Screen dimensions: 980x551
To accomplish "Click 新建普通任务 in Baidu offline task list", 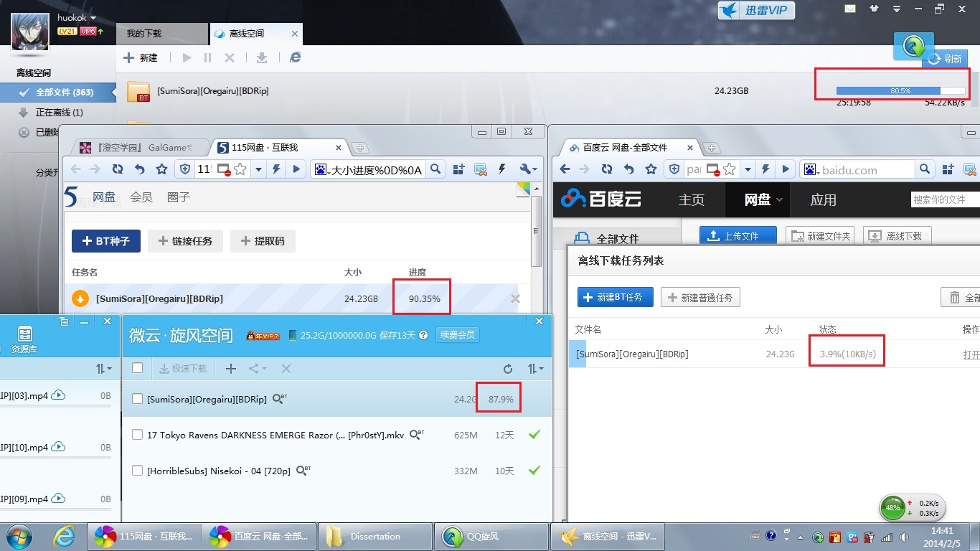I will [700, 297].
